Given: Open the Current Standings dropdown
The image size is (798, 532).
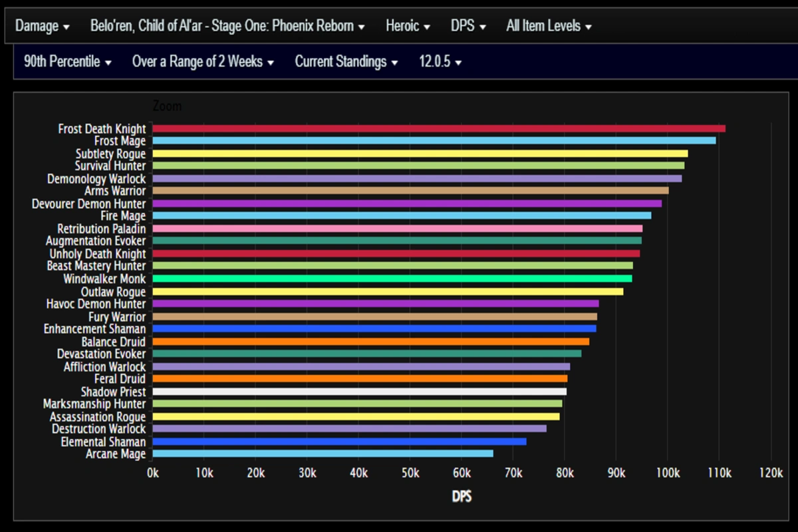Looking at the screenshot, I should [x=346, y=62].
